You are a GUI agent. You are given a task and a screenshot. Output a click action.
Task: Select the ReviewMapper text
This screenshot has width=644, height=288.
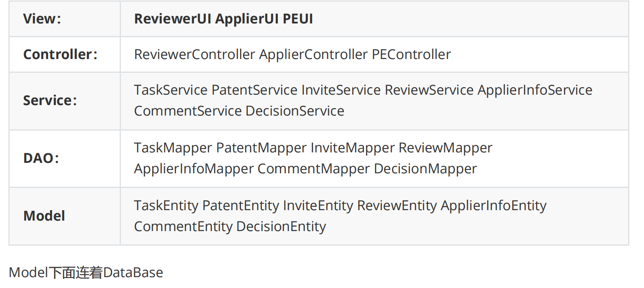click(446, 148)
